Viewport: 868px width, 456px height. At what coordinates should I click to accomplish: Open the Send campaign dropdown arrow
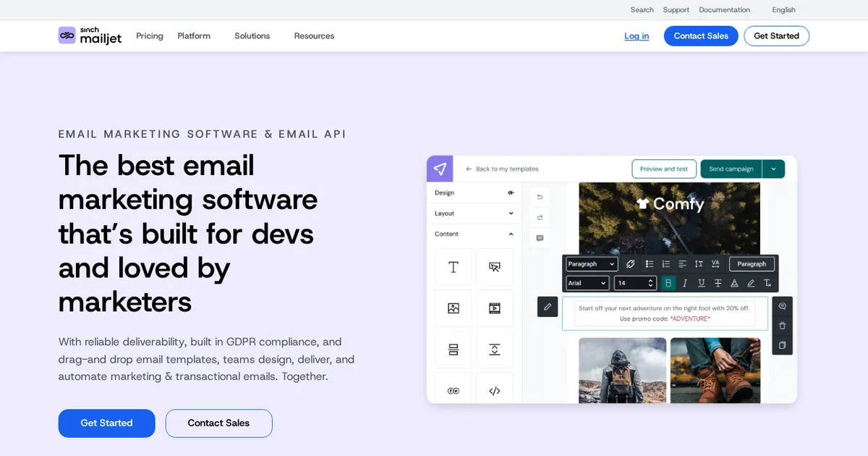click(773, 169)
